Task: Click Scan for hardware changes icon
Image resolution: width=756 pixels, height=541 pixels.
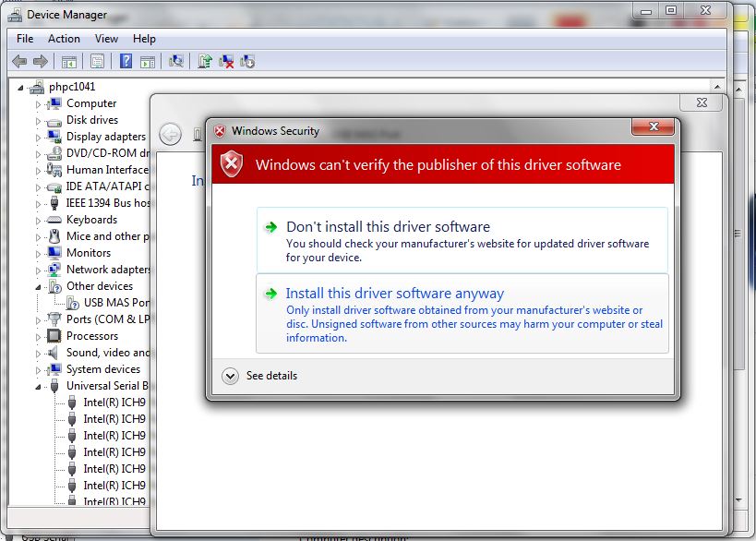Action: pyautogui.click(x=176, y=61)
